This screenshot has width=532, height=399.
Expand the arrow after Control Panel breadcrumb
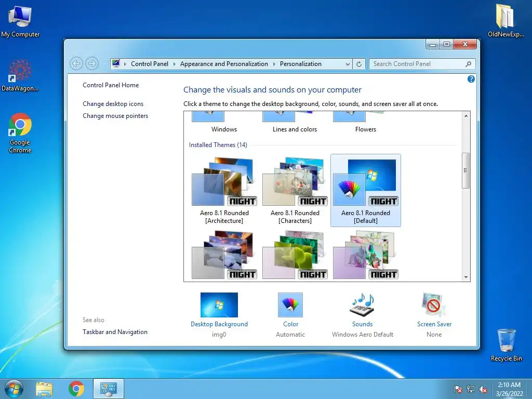(175, 64)
